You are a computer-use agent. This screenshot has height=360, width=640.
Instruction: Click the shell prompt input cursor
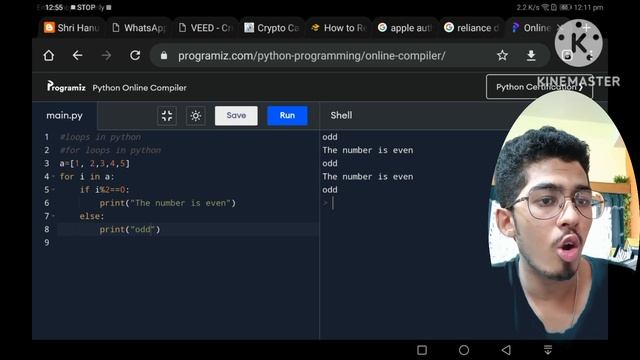coord(333,203)
